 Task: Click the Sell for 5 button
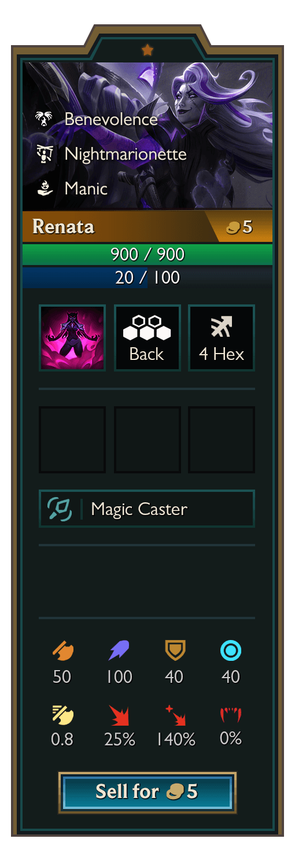[x=147, y=792]
